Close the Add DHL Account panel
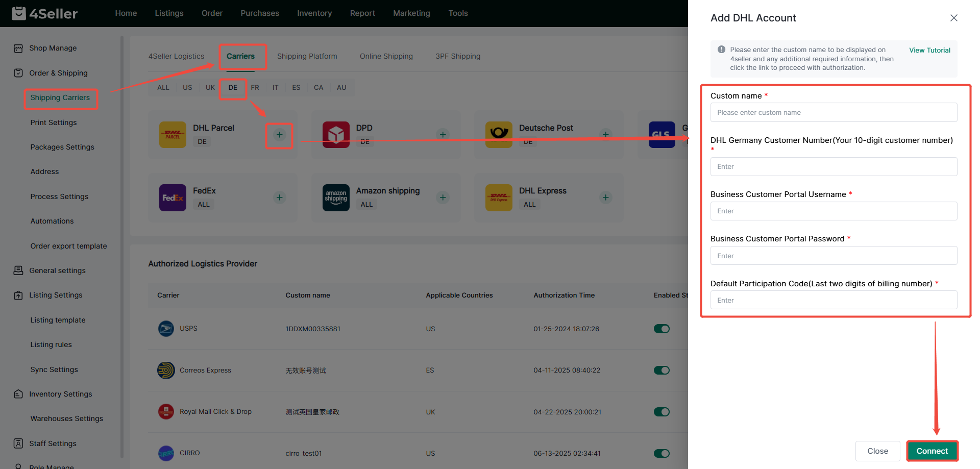 click(953, 18)
